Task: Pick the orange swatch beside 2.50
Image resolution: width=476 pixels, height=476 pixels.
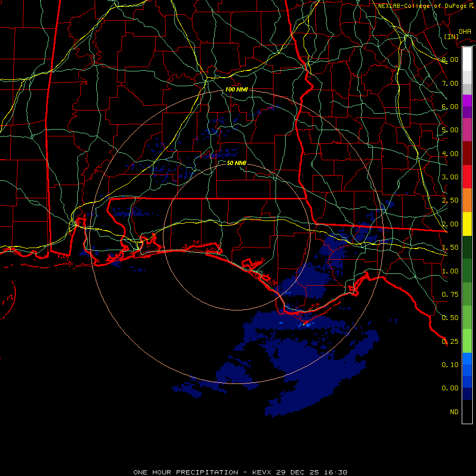Action: (467, 200)
